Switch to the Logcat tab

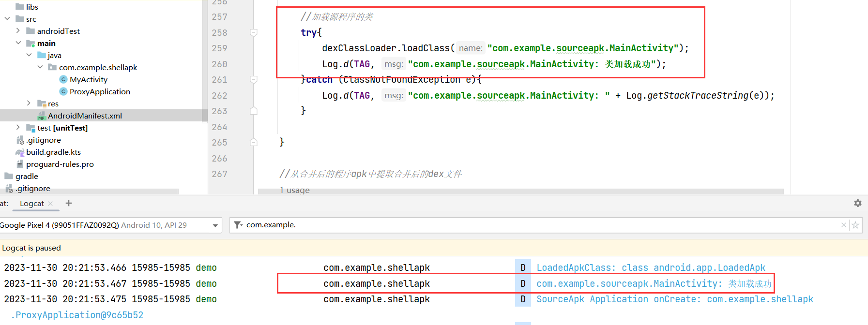click(x=31, y=204)
